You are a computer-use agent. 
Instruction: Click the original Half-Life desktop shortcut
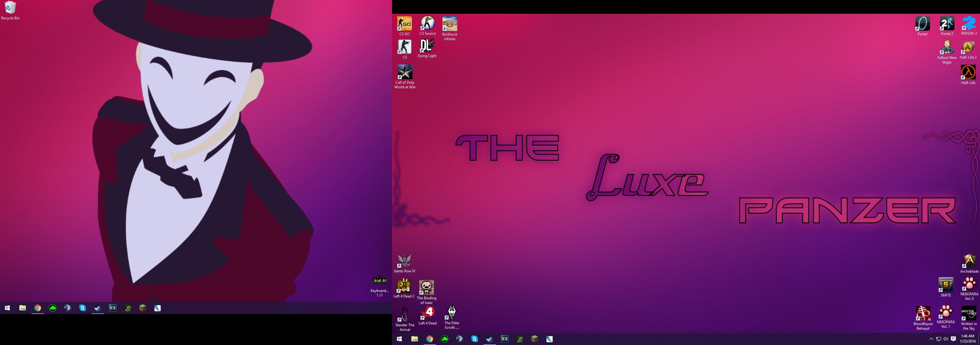(968, 75)
